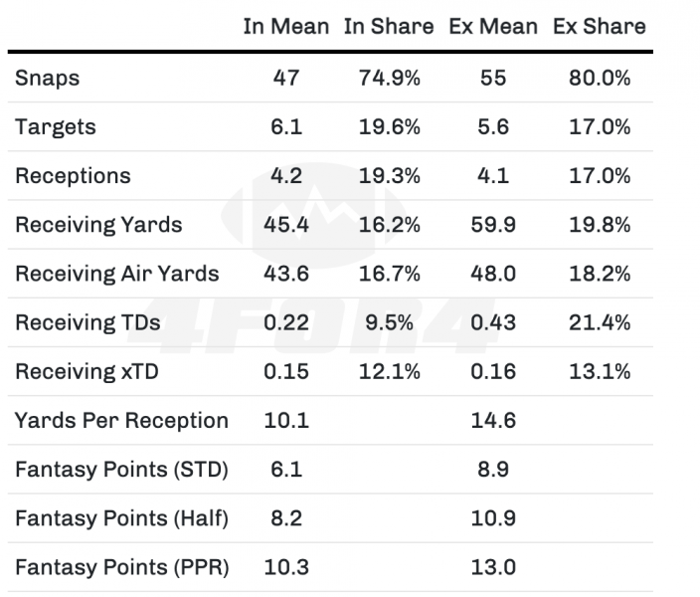Click the In Mean column header
Image resolution: width=700 pixels, height=597 pixels.
pyautogui.click(x=285, y=27)
